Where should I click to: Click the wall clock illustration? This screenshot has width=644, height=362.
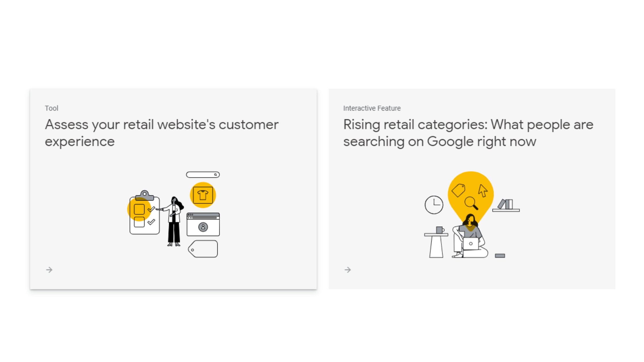click(x=434, y=205)
